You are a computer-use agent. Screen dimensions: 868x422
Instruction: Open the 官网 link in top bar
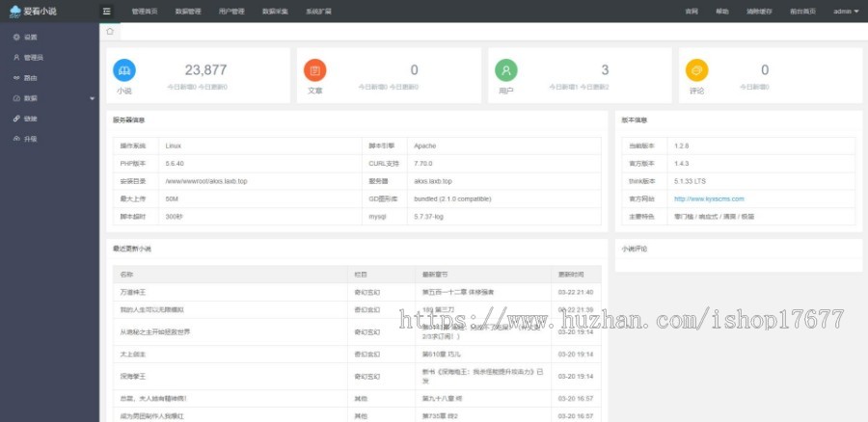point(692,11)
